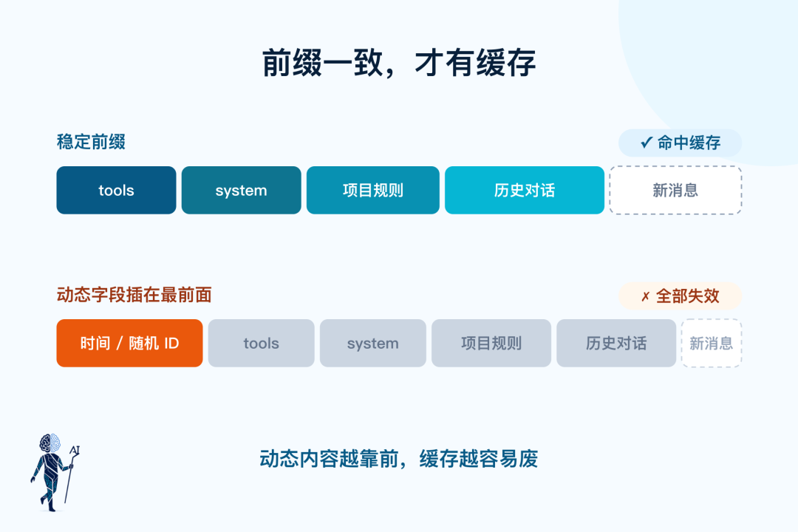This screenshot has width=798, height=532.
Task: Select the gray 项目规则 block
Action: (x=491, y=343)
